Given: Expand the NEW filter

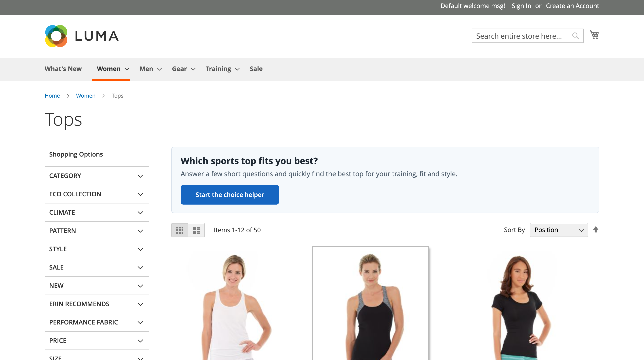Looking at the screenshot, I should (97, 286).
